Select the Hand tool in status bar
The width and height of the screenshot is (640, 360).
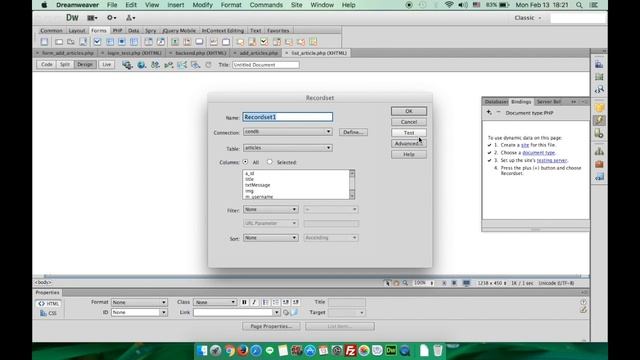[396, 283]
